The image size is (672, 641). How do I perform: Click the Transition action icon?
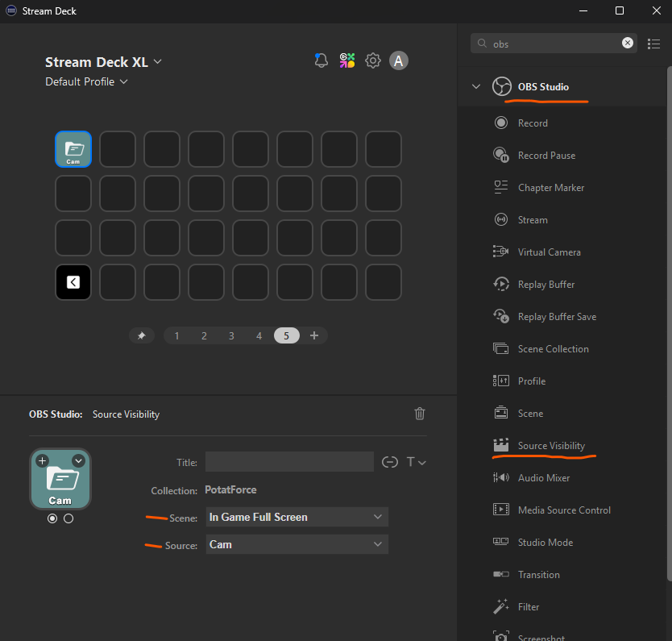pyautogui.click(x=501, y=574)
